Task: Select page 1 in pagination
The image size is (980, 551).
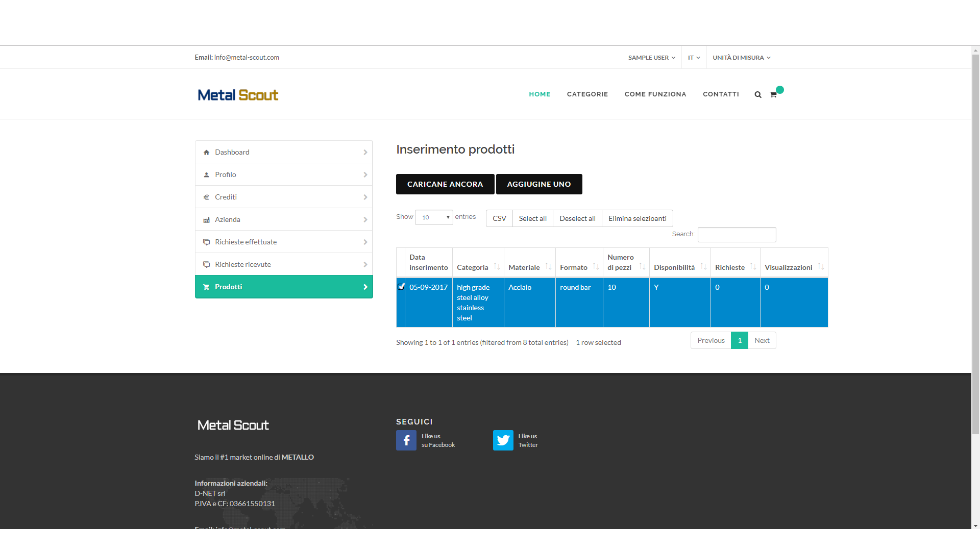Action: tap(740, 340)
